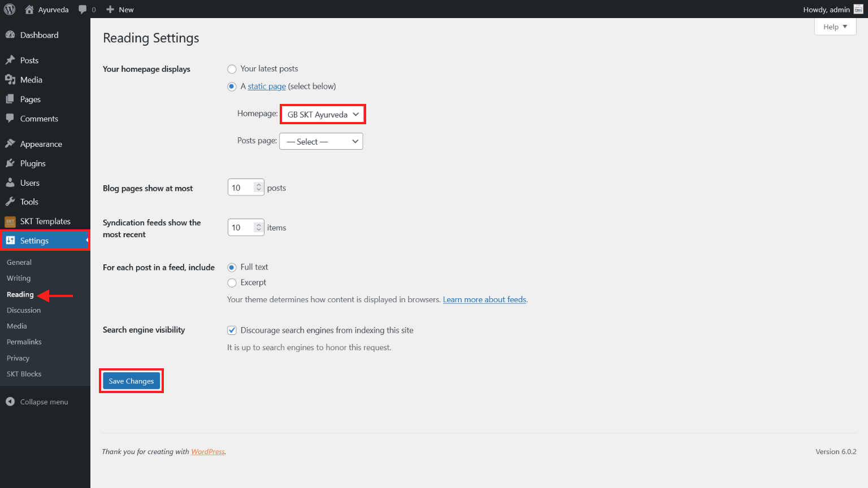The width and height of the screenshot is (868, 488).
Task: Click the Plugins plug icon
Action: [10, 163]
